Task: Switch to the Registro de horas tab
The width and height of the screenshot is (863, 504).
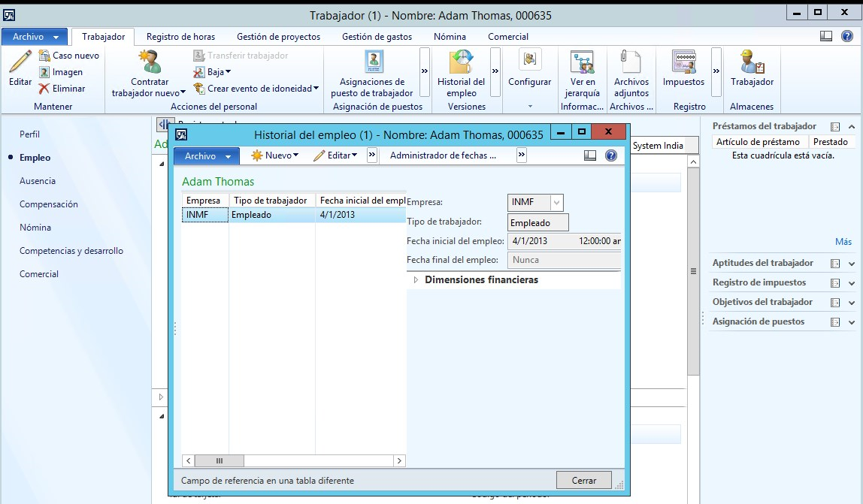Action: pos(180,37)
